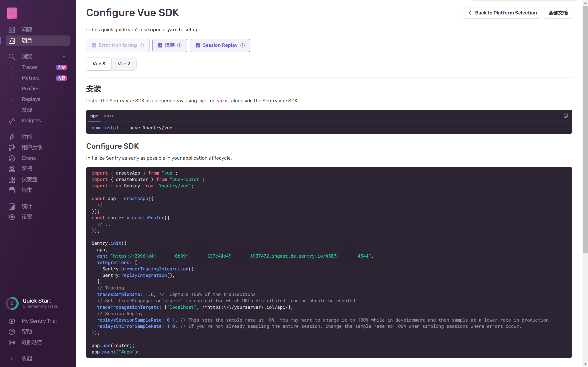Click the Error Monitoring checkbox

tap(94, 45)
